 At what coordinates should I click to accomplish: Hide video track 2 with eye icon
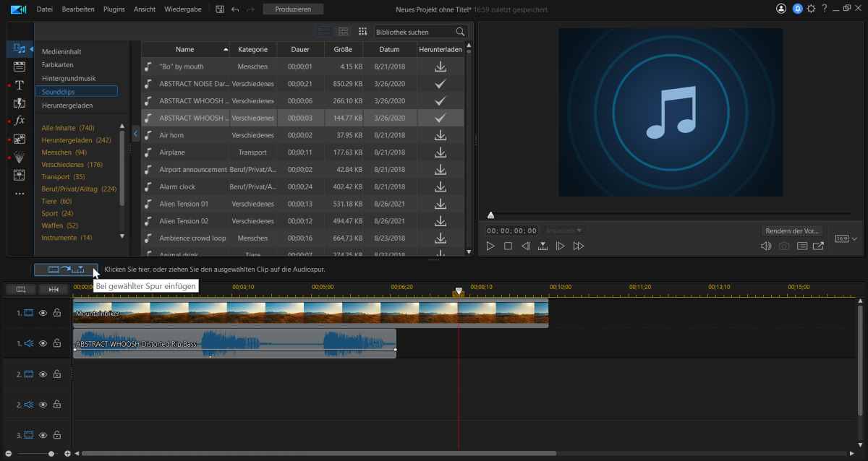click(x=43, y=374)
